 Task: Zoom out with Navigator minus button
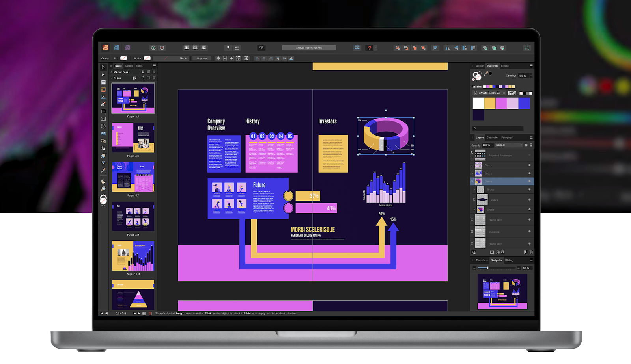point(474,268)
